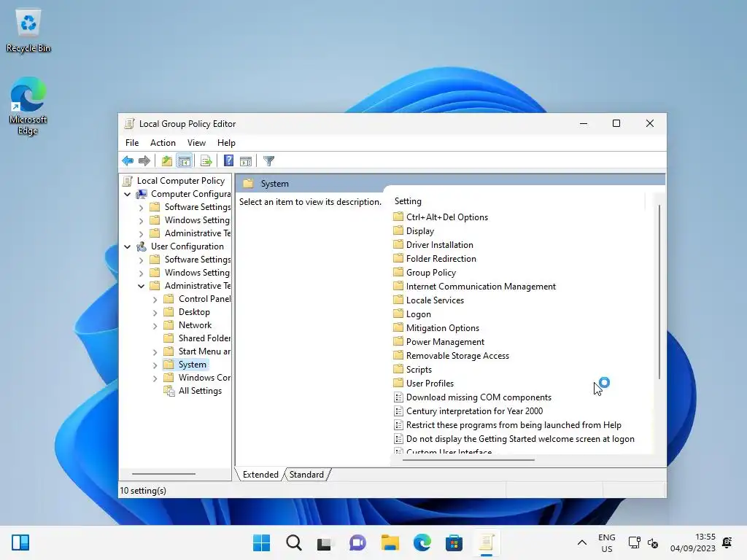Viewport: 747px width, 560px height.
Task: Open taskbar Search magnifier icon
Action: [294, 542]
